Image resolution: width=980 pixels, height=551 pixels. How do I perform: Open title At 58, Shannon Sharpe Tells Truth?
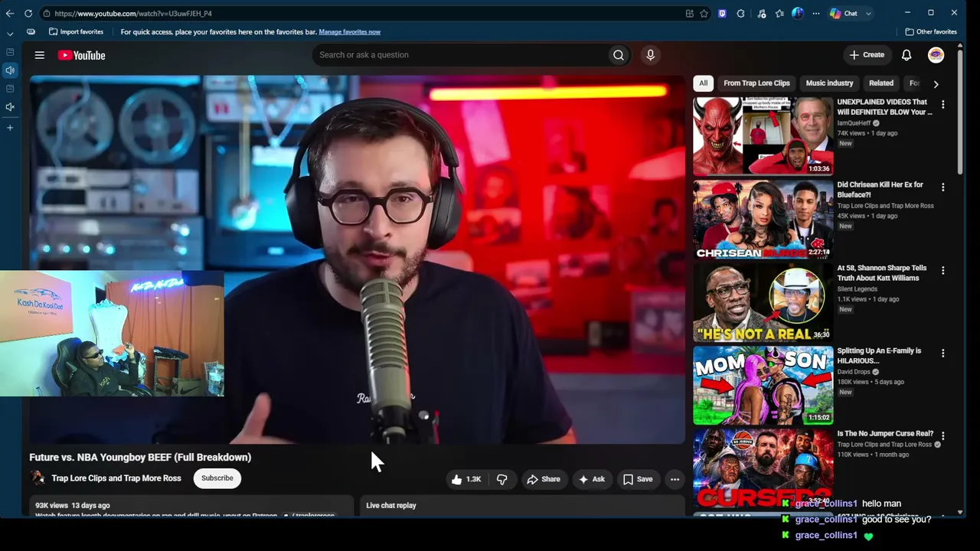[x=882, y=273]
